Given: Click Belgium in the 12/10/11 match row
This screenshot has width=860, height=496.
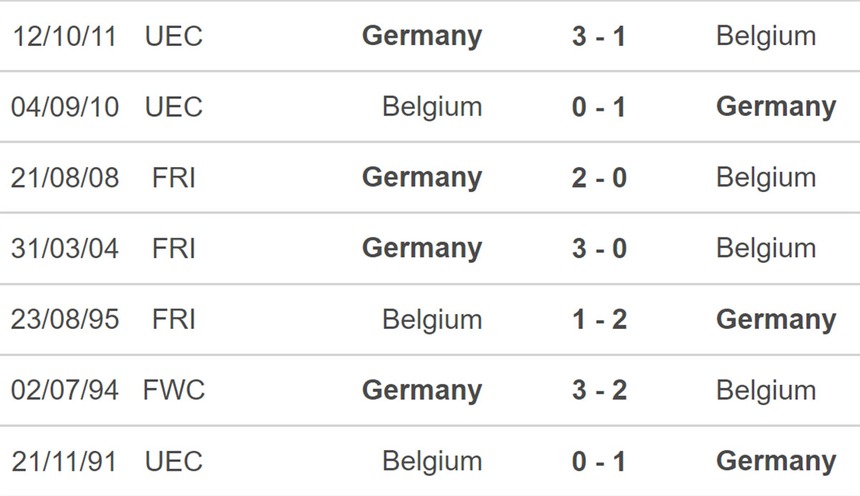Looking at the screenshot, I should coord(766,36).
